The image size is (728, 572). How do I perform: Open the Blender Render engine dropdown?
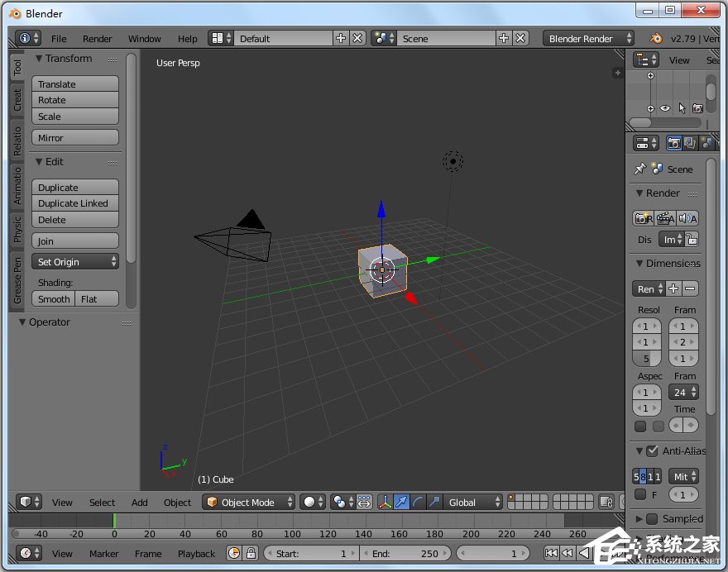[x=588, y=38]
